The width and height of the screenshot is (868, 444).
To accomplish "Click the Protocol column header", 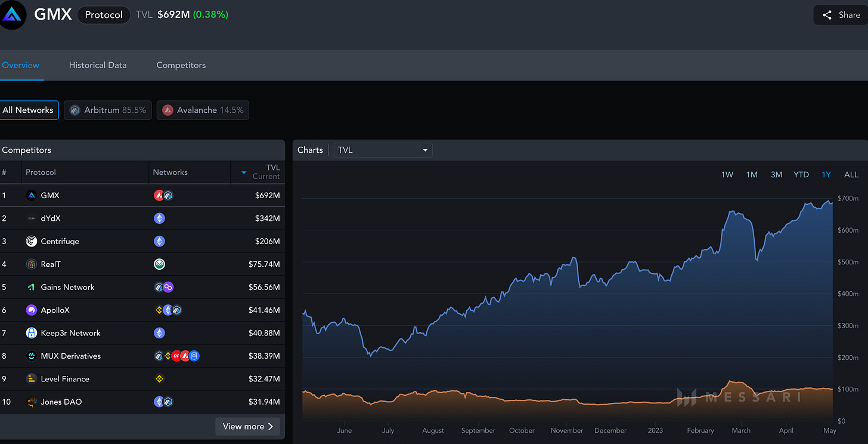I will coord(41,172).
